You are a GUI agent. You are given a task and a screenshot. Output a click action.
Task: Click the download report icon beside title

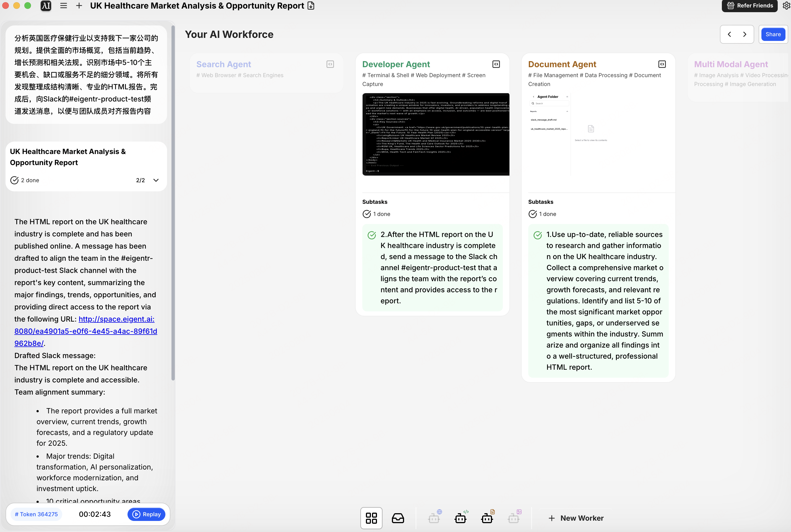311,6
